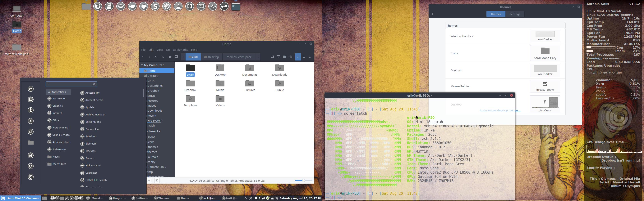Viewport: 644px width, 201px height.
Task: Open the Bookmarks menu in Home window
Action: click(x=180, y=50)
